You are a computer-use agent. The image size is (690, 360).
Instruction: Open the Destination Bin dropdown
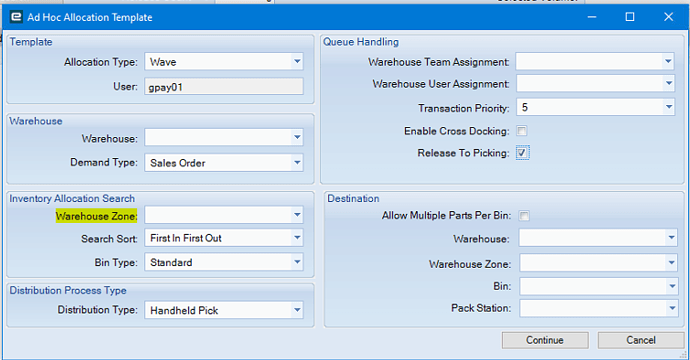point(672,286)
